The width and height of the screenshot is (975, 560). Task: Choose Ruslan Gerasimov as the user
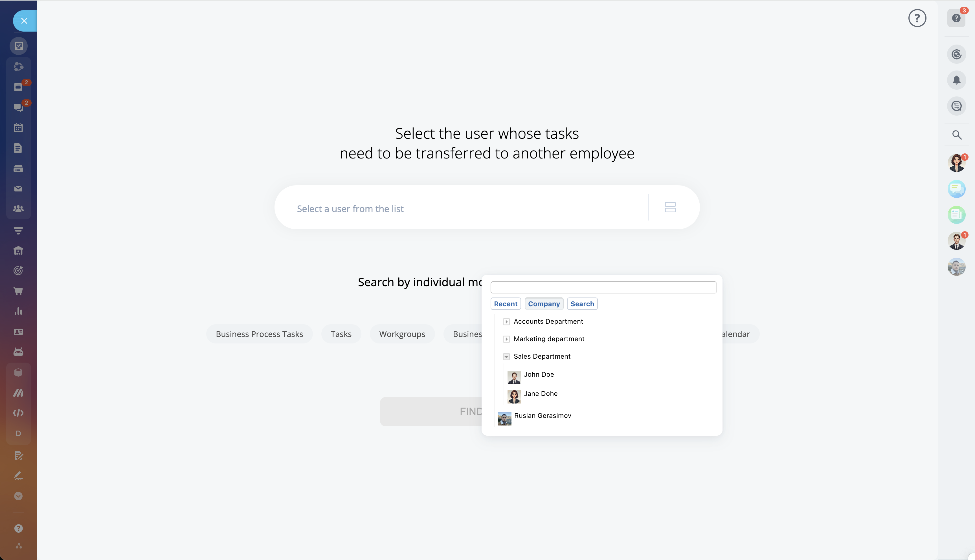click(543, 416)
